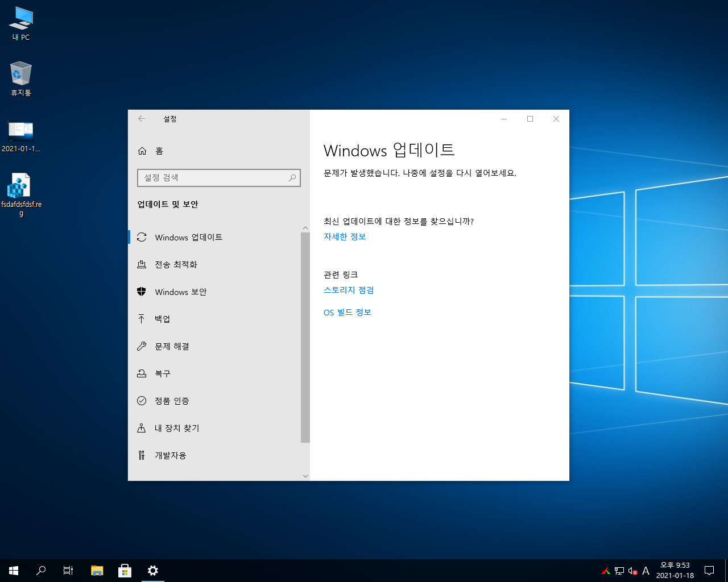
Task: Click sidebar scrollbar down arrow
Action: pos(305,476)
